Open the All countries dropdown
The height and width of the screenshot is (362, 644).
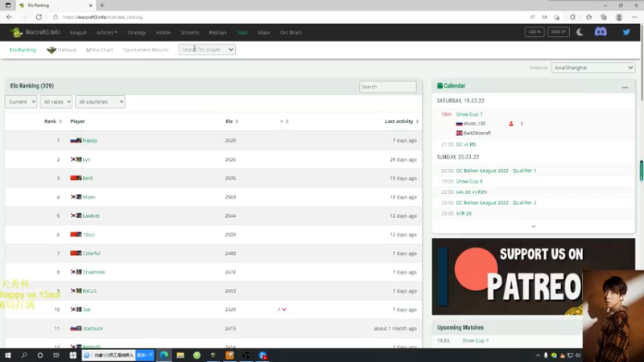100,102
